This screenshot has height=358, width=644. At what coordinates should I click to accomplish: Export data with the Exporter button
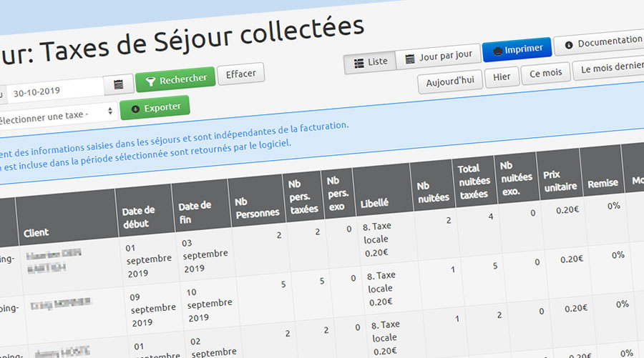[x=155, y=109]
